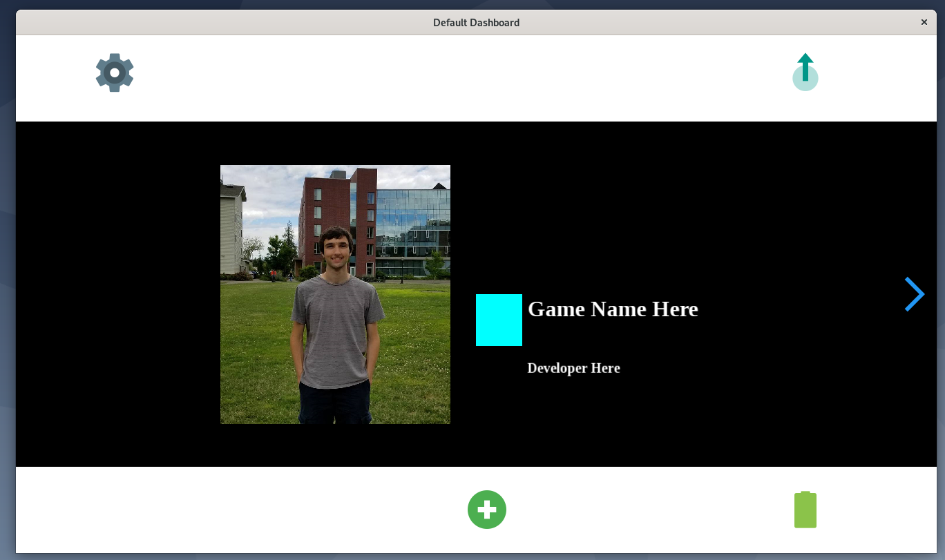Screen dimensions: 945x560
Task: Close the Default Dashboard window
Action: [x=924, y=22]
